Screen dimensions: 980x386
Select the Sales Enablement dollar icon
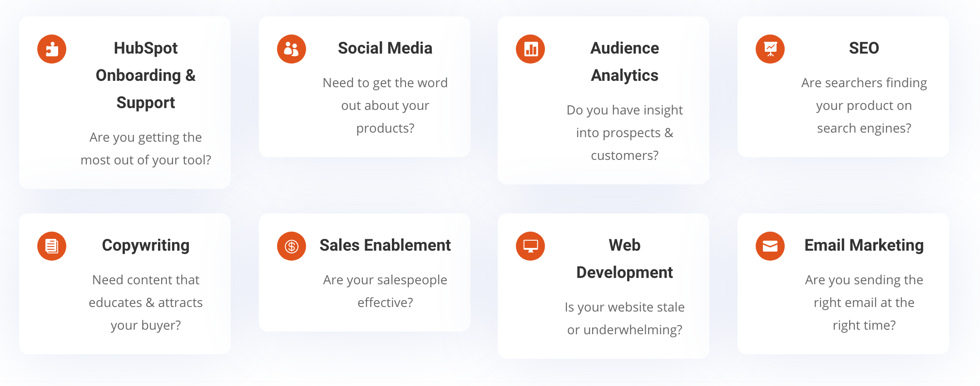click(x=292, y=246)
